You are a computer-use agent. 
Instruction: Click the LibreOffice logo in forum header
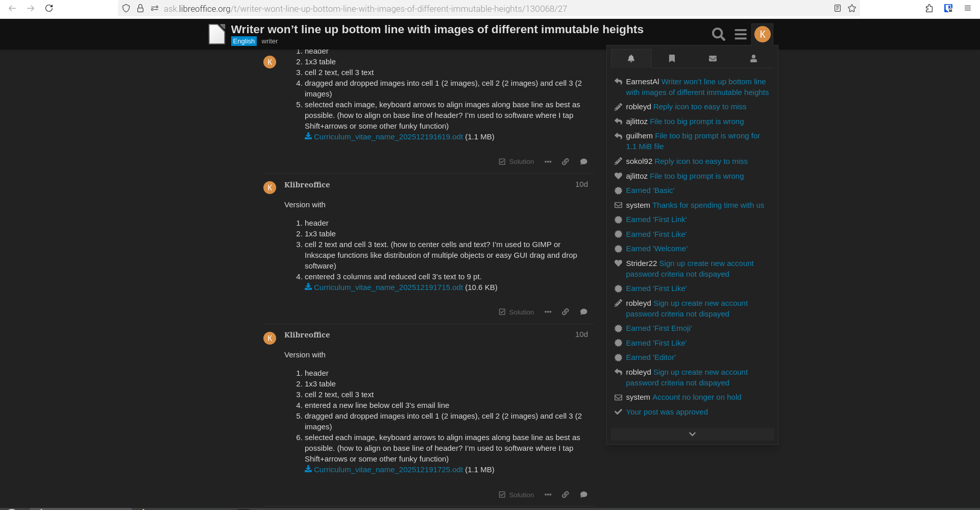[x=217, y=34]
